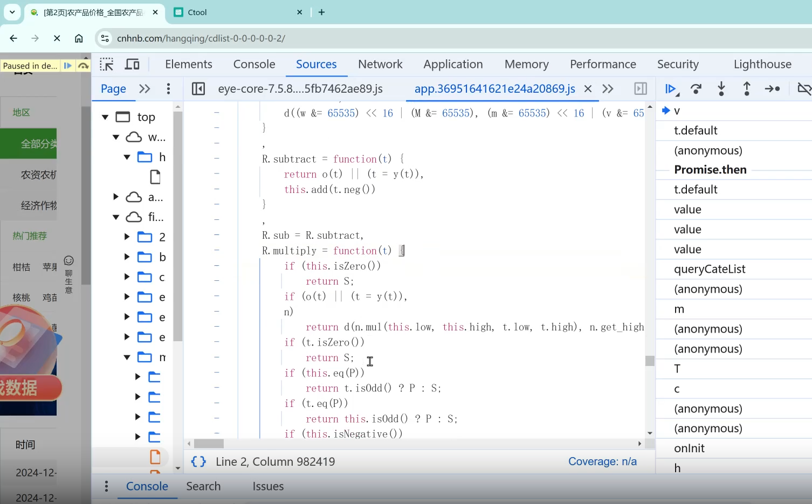This screenshot has height=504, width=812.
Task: Click the 核桃 recommended link
Action: 22,298
